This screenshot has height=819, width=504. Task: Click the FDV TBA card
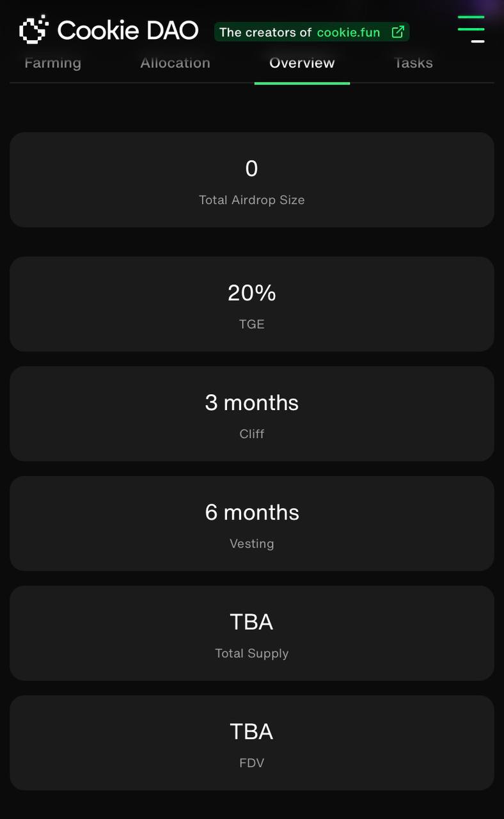252,743
